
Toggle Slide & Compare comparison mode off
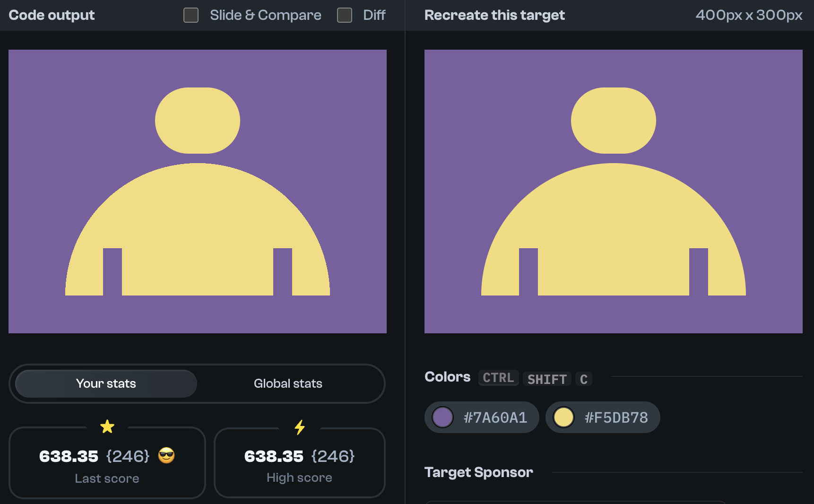(x=191, y=15)
